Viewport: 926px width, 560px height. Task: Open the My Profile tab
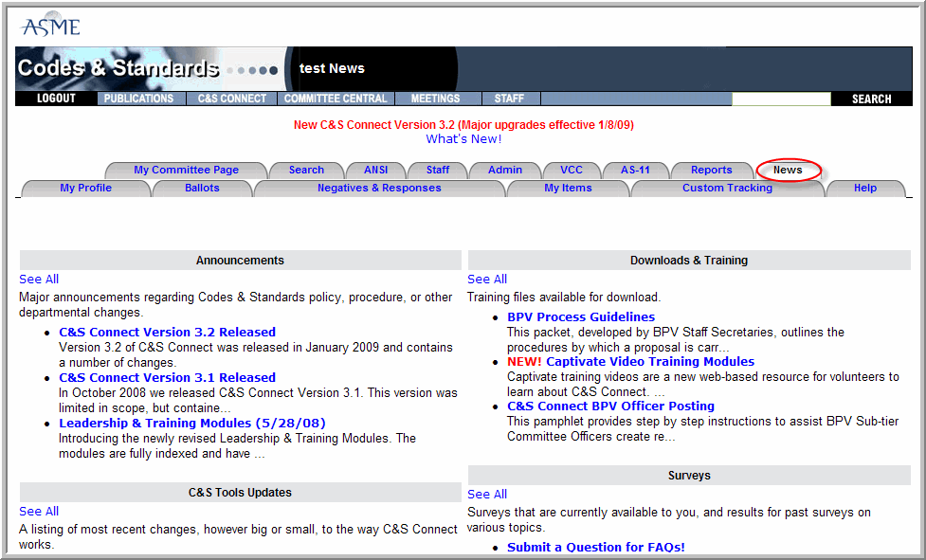coord(85,189)
